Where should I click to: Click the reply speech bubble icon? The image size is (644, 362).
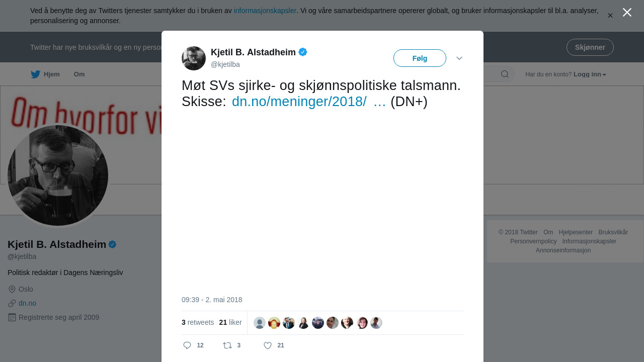[x=187, y=345]
